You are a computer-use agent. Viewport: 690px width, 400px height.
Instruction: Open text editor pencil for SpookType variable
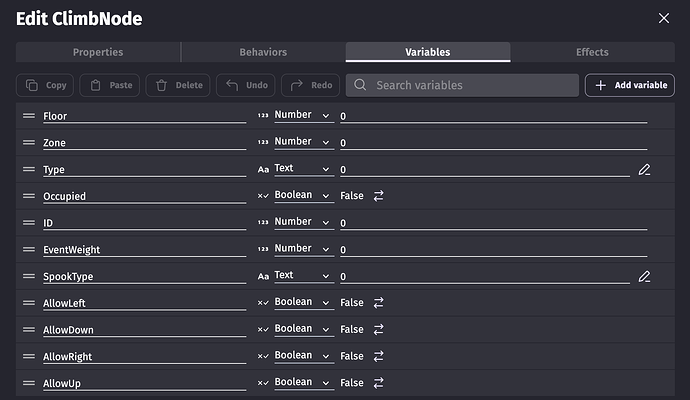[644, 276]
